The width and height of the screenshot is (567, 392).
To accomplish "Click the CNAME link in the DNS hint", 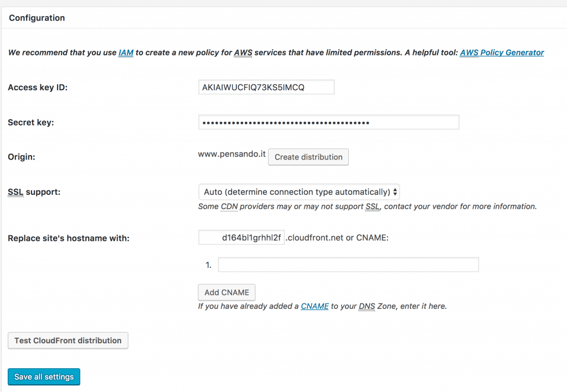I will point(315,306).
